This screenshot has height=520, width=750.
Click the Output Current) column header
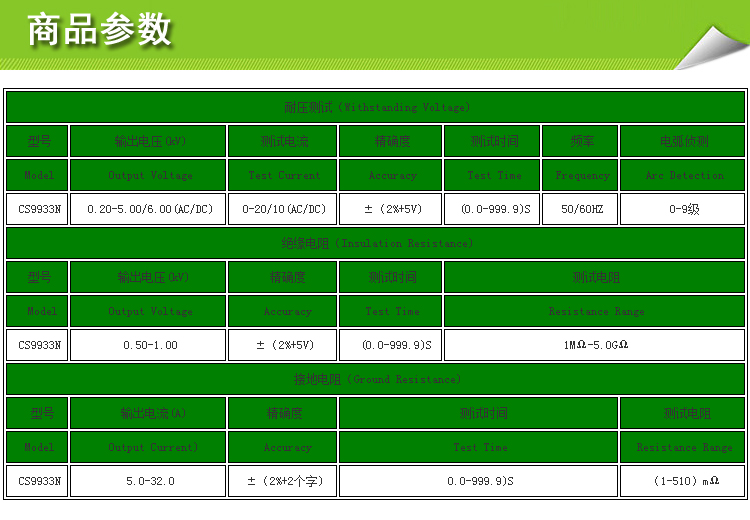pyautogui.click(x=149, y=447)
